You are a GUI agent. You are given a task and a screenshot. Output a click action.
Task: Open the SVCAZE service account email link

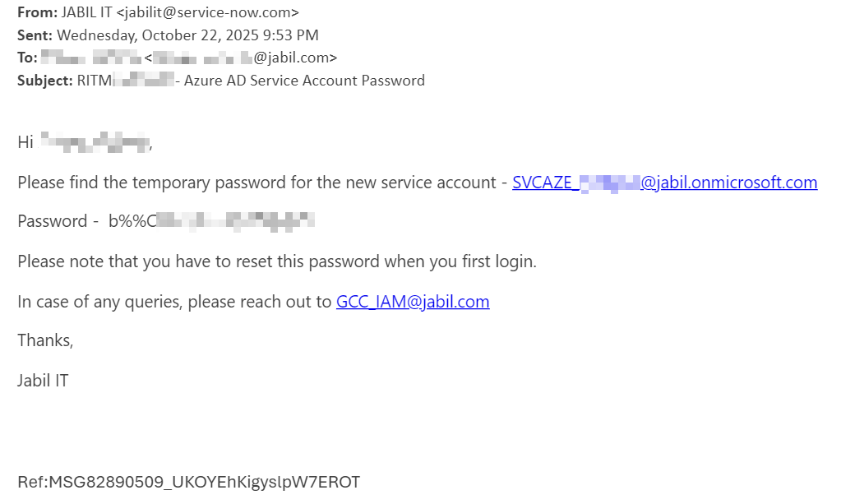tap(664, 183)
